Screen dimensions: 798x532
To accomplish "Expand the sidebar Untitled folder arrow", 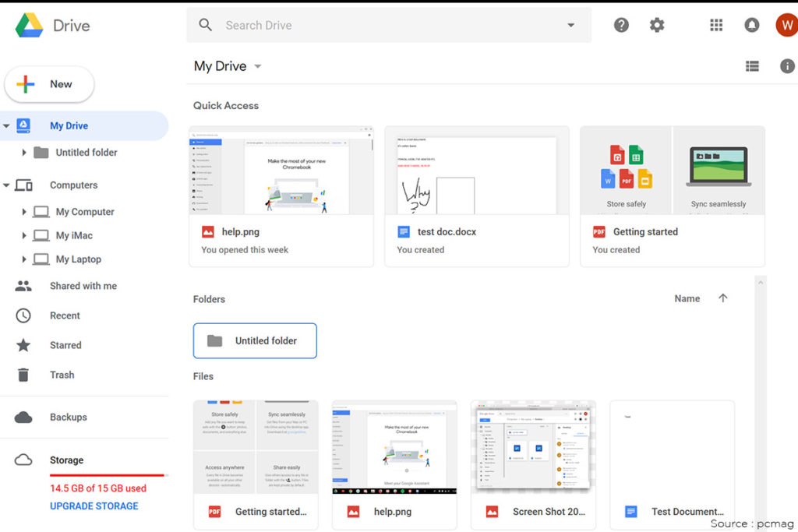I will point(23,152).
